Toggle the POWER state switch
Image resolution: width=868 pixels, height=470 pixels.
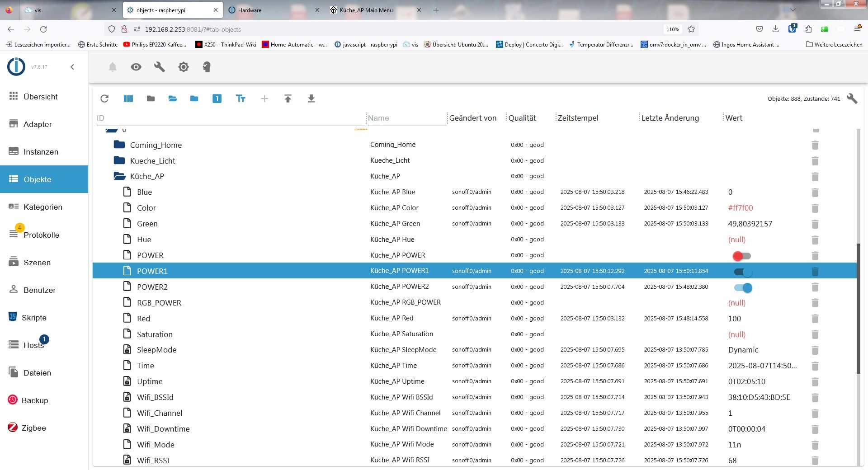[742, 256]
